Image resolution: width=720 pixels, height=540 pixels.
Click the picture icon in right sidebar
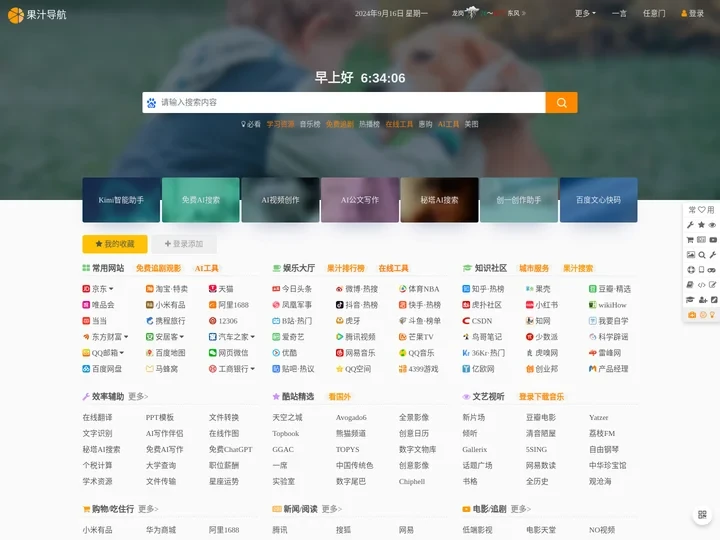tap(691, 255)
